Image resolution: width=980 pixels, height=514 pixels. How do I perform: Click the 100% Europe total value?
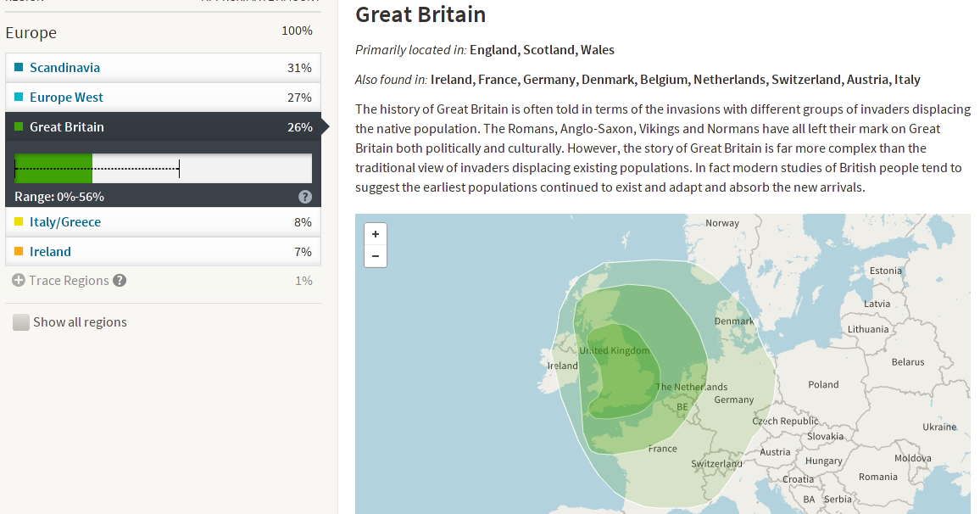(x=297, y=31)
